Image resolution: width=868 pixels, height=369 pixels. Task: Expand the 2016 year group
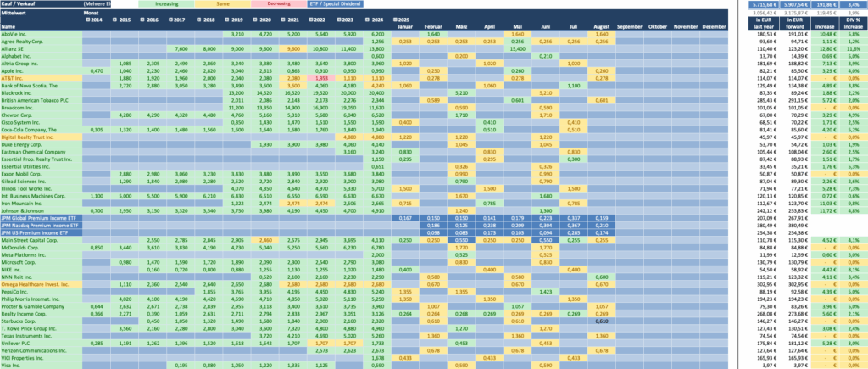pos(142,20)
